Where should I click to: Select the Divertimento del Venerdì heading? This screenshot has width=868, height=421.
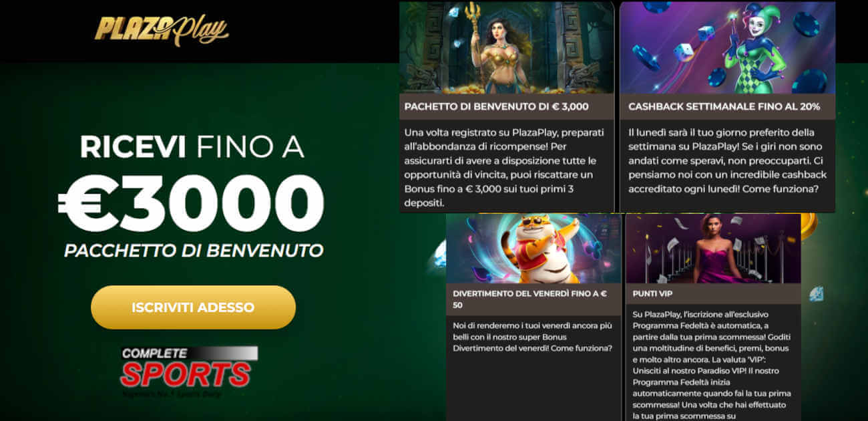(x=529, y=299)
